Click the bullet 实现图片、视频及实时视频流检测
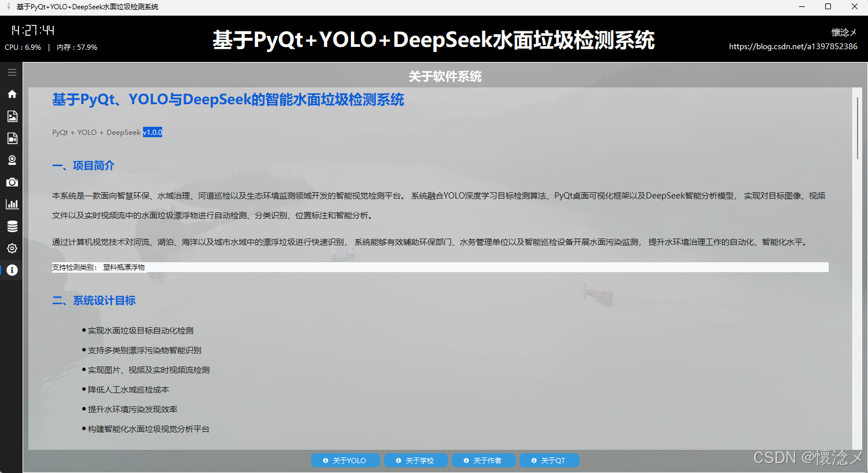Screen dimensions: 868x473 click(x=149, y=370)
